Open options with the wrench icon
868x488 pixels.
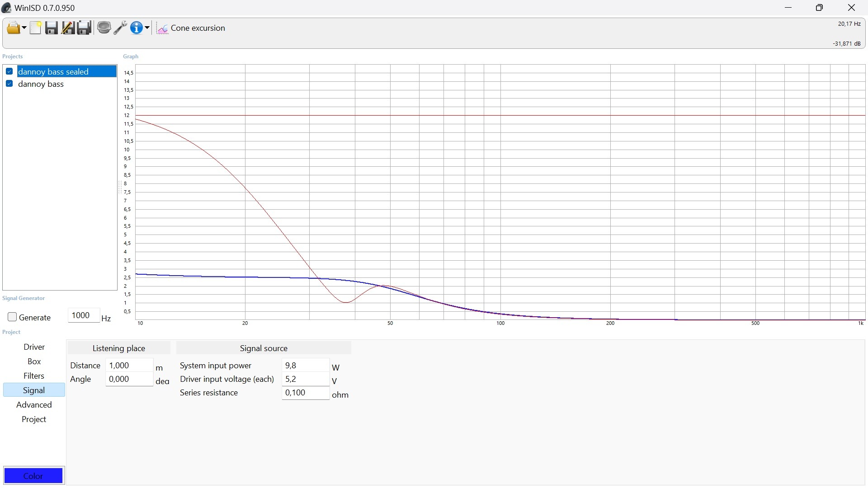(120, 28)
